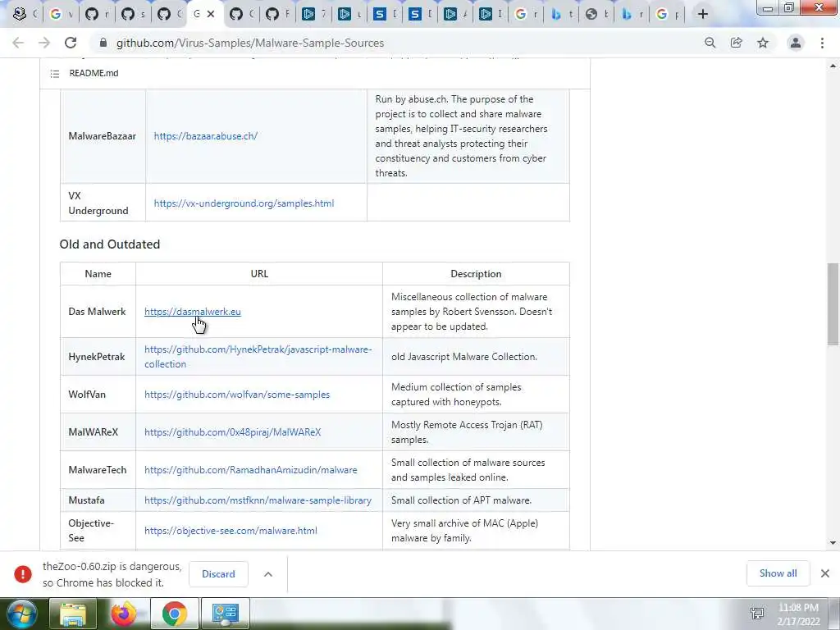Viewport: 840px width, 630px height.
Task: Click 'old Javascript Malware Collection.' description
Action: tap(464, 356)
